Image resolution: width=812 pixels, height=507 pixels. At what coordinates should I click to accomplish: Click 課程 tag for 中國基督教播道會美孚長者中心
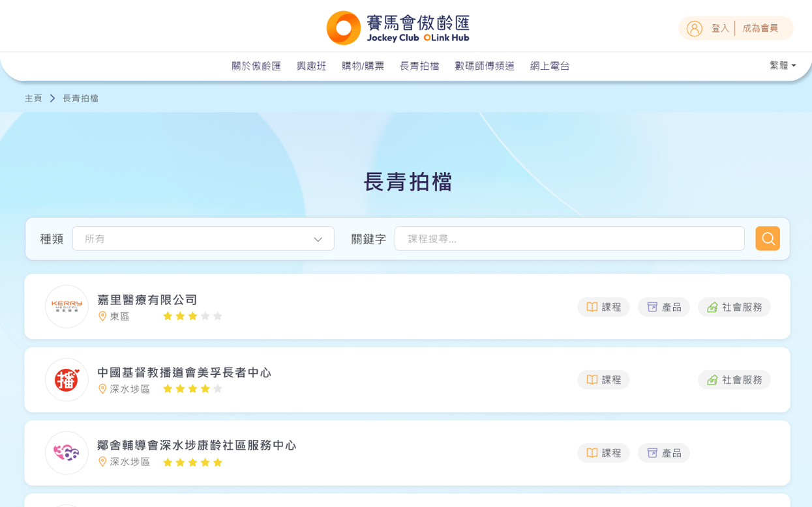603,380
